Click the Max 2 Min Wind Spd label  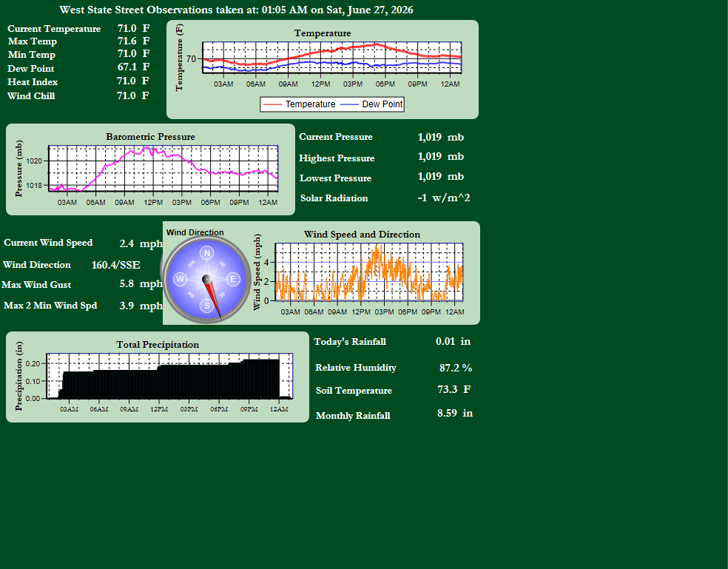(50, 306)
